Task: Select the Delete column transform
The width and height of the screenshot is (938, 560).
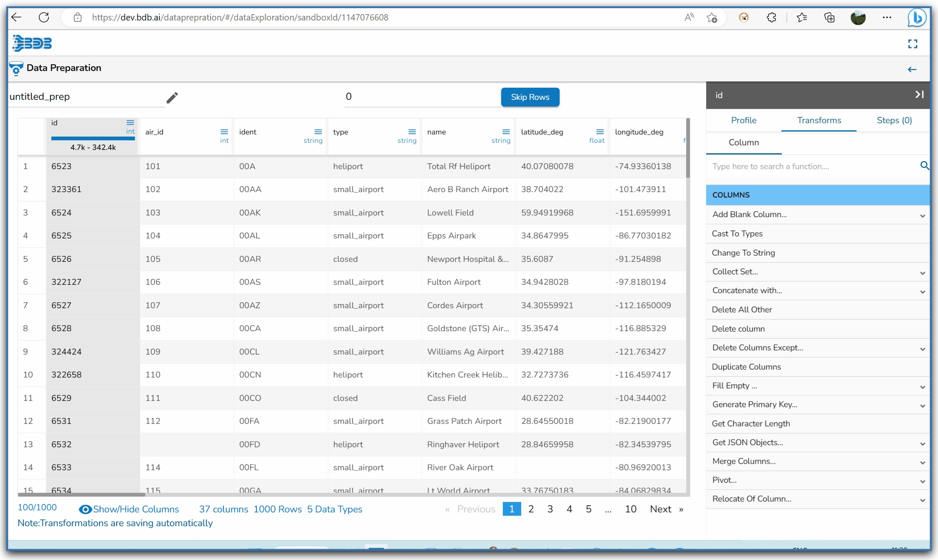Action: coord(738,329)
